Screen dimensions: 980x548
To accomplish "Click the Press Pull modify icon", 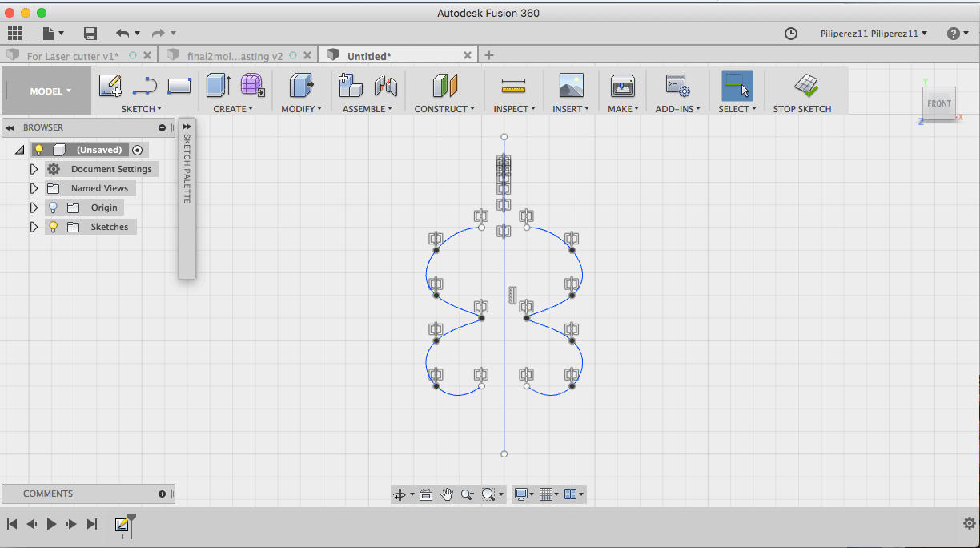I will point(301,86).
